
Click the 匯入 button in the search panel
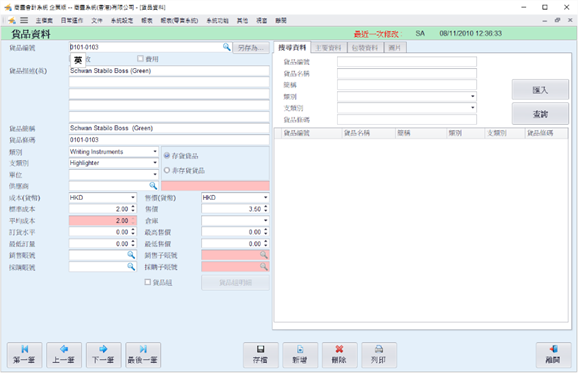pos(540,90)
